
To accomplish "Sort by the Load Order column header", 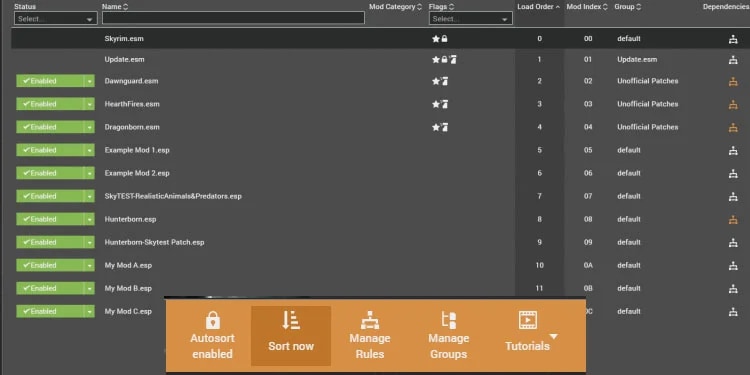I will click(x=539, y=7).
